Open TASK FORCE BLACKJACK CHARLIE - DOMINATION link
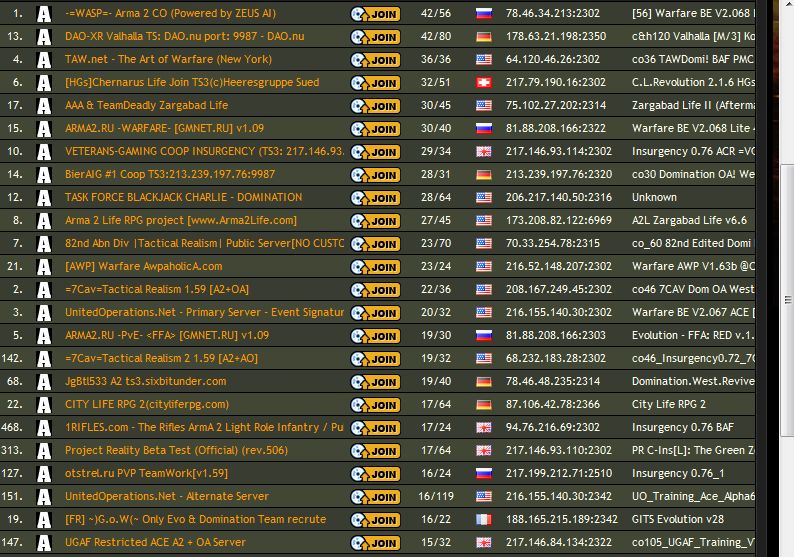Viewport: 794px width, 557px height. (183, 197)
